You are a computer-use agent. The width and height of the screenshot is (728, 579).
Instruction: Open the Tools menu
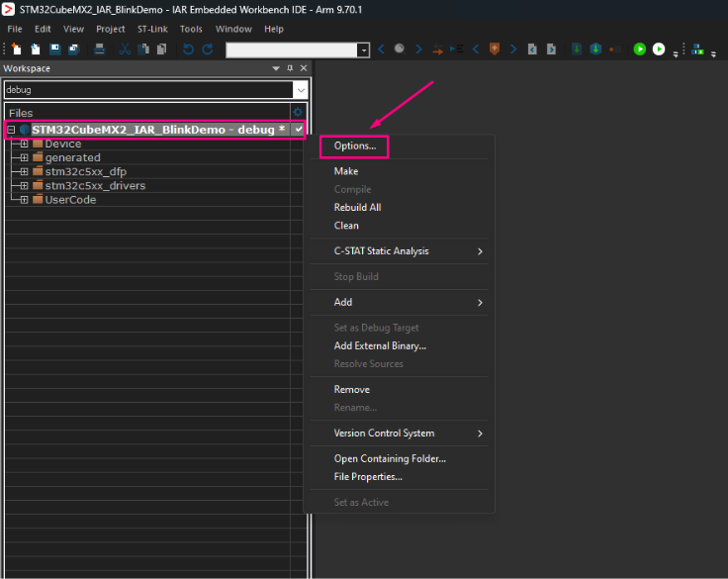point(191,29)
